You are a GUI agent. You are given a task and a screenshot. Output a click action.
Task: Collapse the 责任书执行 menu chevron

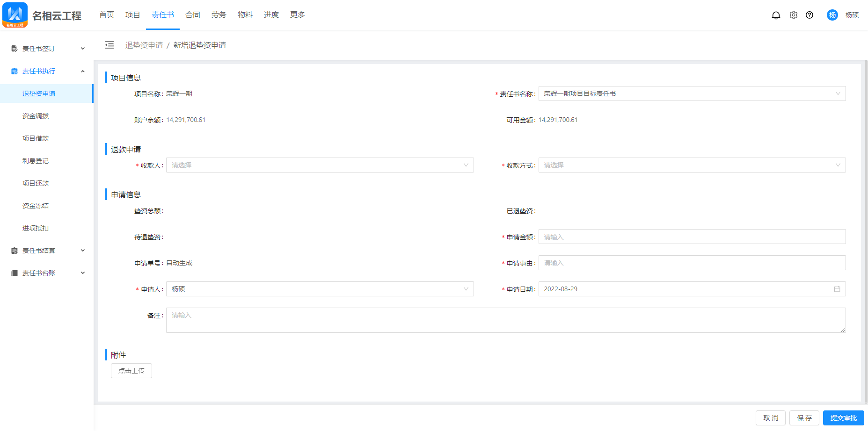83,71
